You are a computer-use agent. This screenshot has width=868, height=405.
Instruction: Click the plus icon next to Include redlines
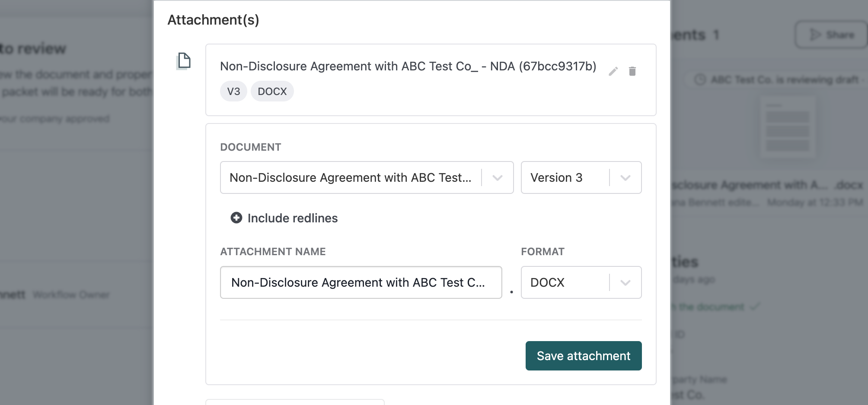(236, 218)
